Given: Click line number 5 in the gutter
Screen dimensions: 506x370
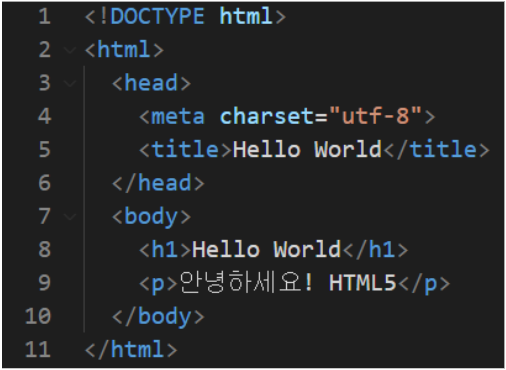Looking at the screenshot, I should tap(45, 150).
